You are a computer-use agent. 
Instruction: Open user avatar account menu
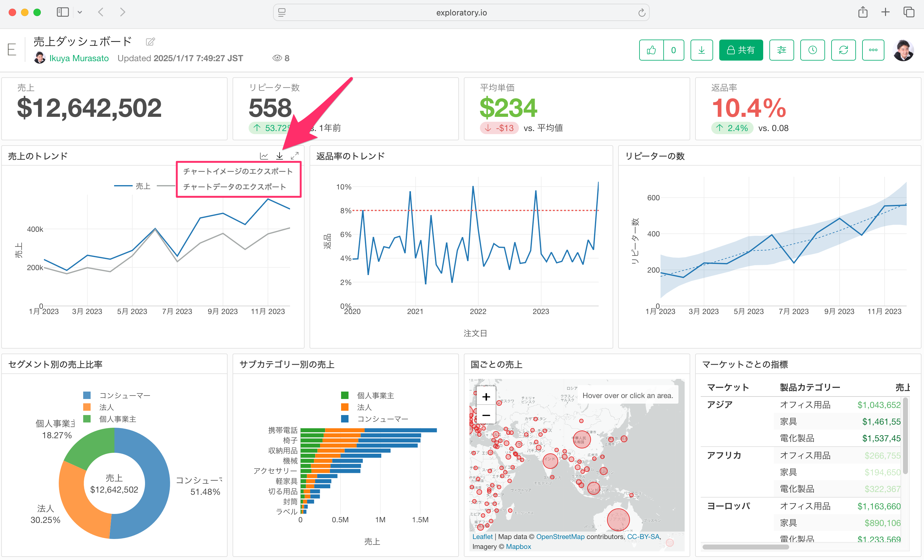point(903,50)
